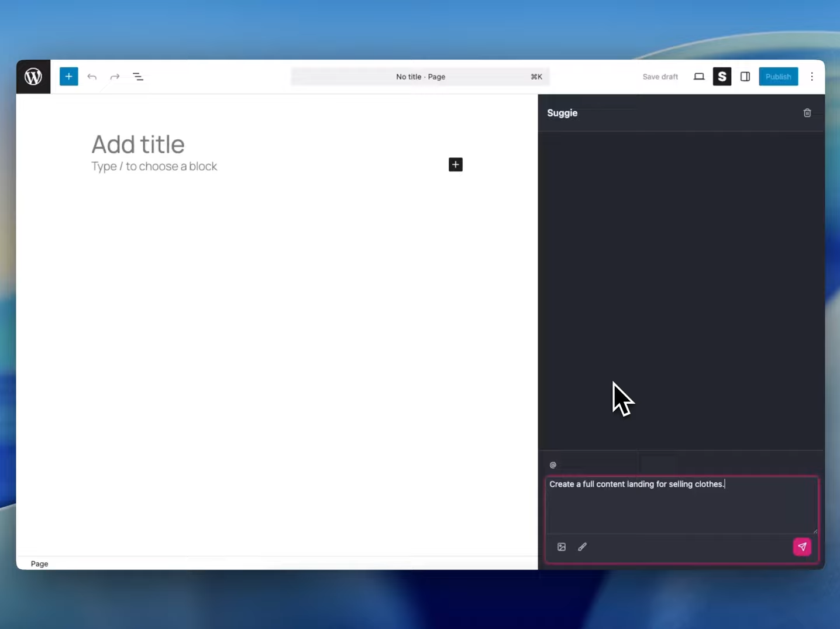Select the paintbrush tool in Suggie
Screen dimensions: 840x629
582,546
